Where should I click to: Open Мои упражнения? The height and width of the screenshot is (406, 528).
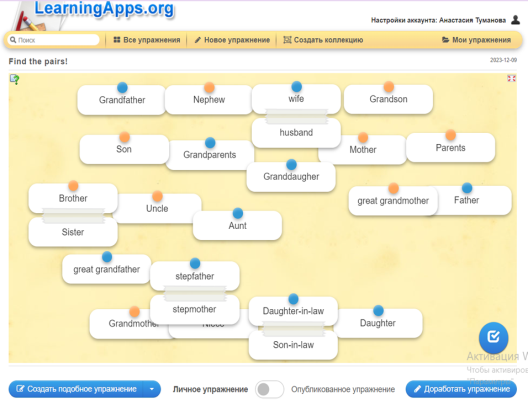pyautogui.click(x=476, y=40)
